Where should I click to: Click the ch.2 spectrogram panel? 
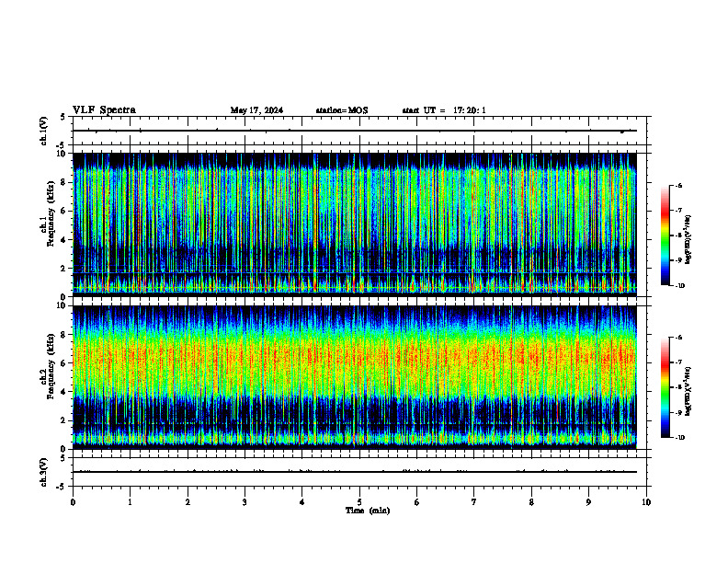(x=355, y=377)
